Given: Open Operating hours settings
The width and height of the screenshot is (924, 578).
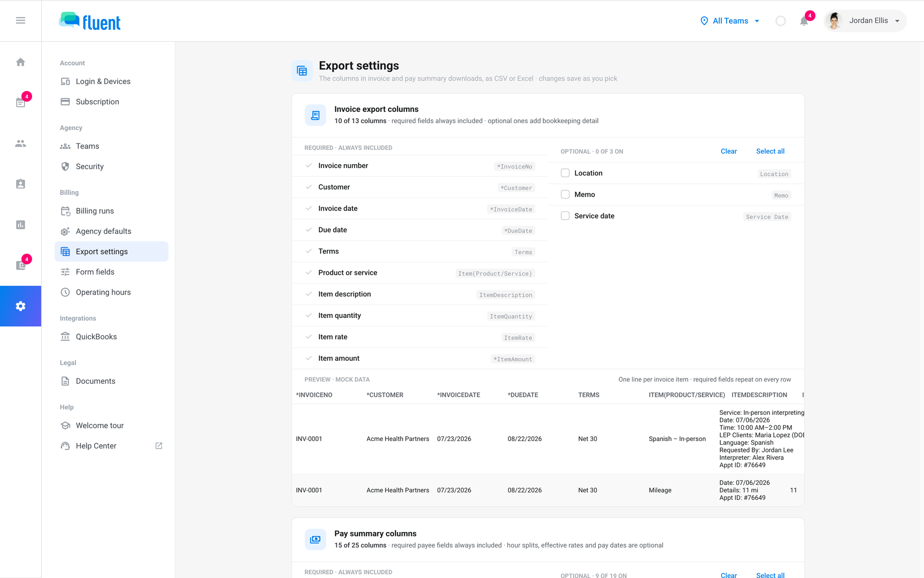Looking at the screenshot, I should (111, 292).
